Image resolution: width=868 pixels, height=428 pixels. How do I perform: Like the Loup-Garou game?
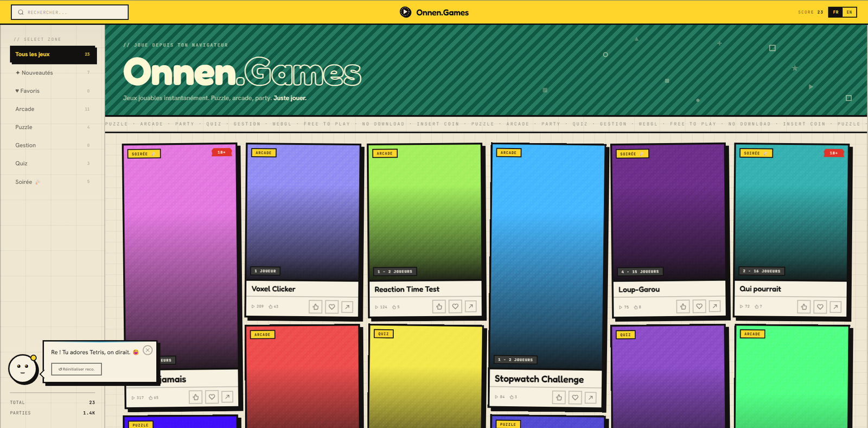pyautogui.click(x=684, y=306)
